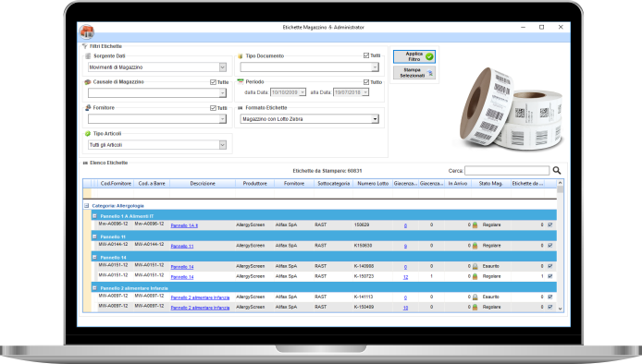The width and height of the screenshot is (642, 364).
Task: Open the Pannello 2 link for lot K-150409
Action: point(200,308)
